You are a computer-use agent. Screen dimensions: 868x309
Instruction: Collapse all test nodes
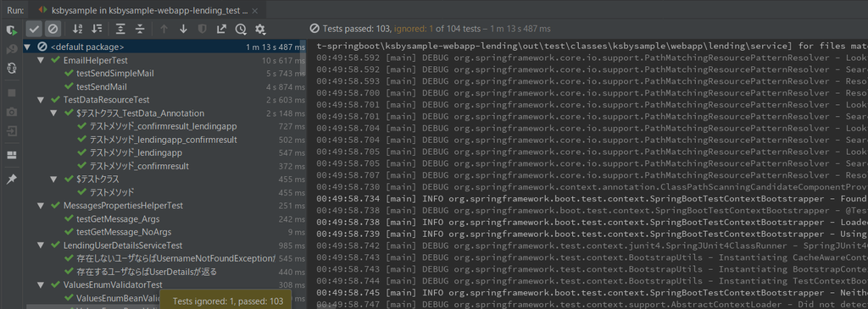(140, 29)
